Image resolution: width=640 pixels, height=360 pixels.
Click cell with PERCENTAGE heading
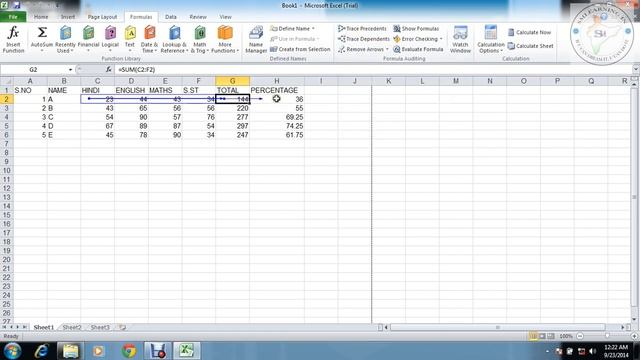tap(277, 90)
